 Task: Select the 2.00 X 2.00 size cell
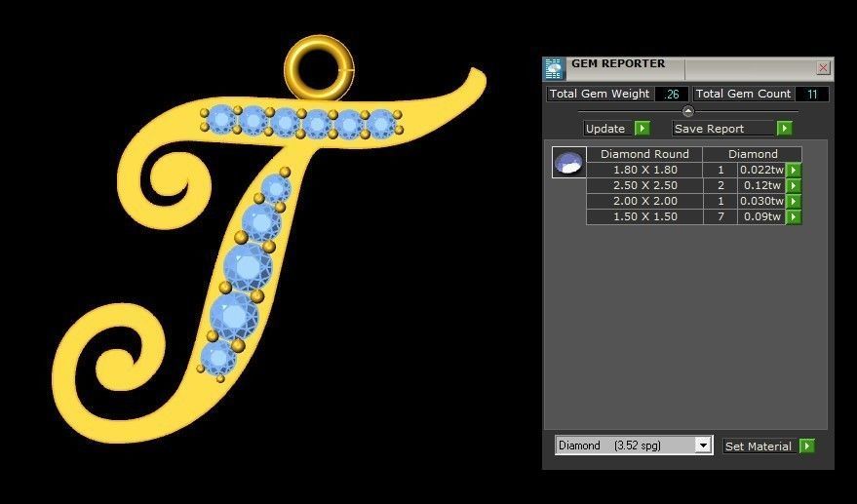pos(644,201)
